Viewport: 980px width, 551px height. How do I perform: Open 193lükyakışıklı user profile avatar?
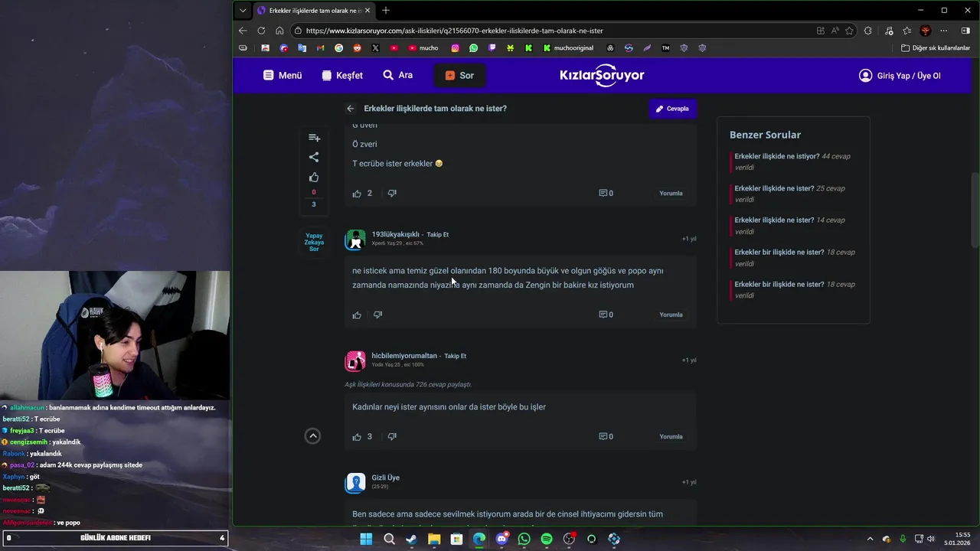pyautogui.click(x=355, y=240)
